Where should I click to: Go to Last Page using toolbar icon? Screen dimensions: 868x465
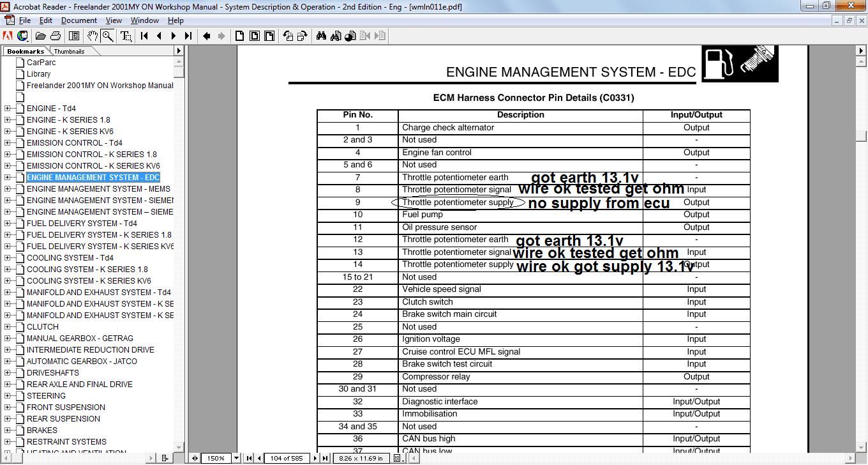pyautogui.click(x=188, y=36)
